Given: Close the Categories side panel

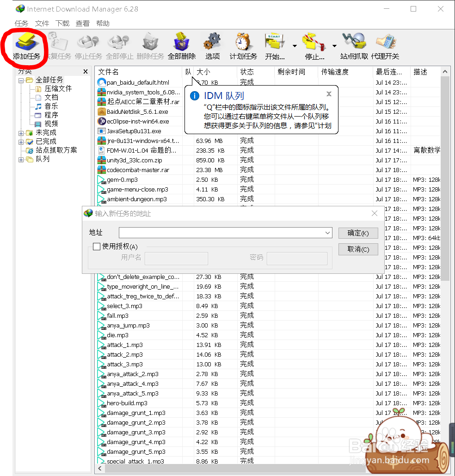Looking at the screenshot, I should click(x=86, y=72).
